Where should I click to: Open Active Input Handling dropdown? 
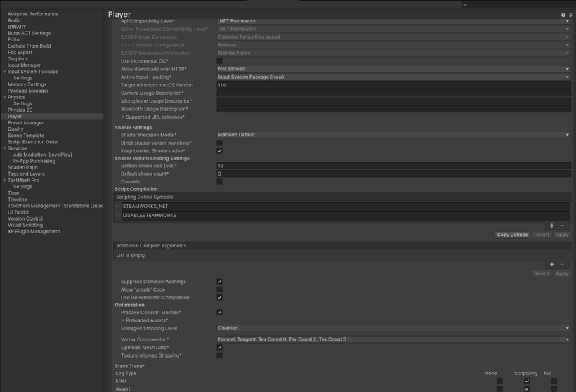click(x=393, y=77)
